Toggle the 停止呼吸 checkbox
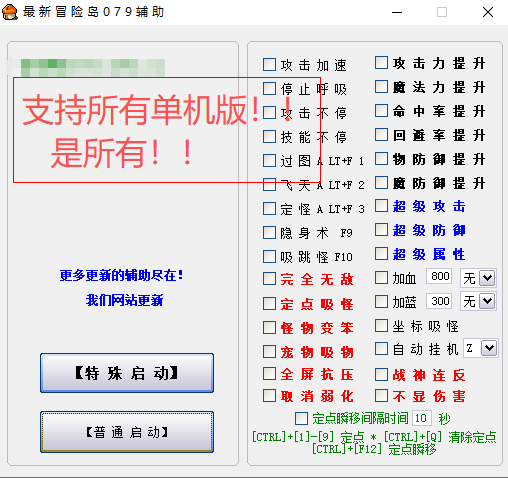The width and height of the screenshot is (508, 478). pos(269,89)
